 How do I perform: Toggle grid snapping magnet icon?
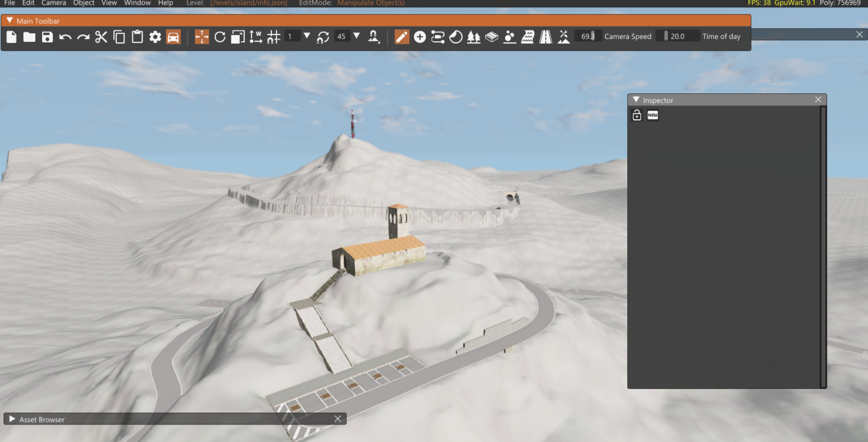point(274,37)
